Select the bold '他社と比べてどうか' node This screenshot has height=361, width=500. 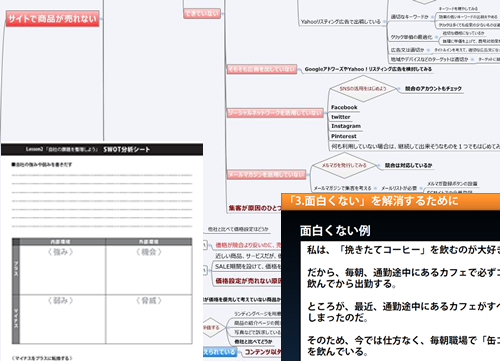point(253,342)
